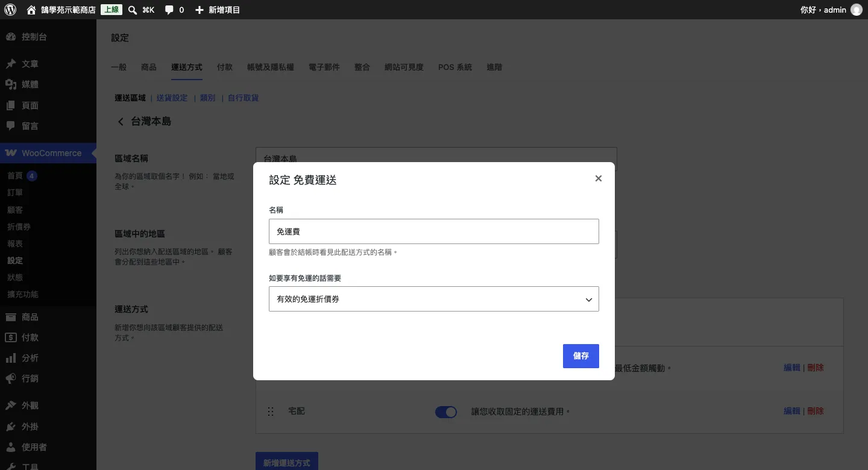Open 折價券 in the WooCommerce submenu
868x470 pixels.
[19, 227]
